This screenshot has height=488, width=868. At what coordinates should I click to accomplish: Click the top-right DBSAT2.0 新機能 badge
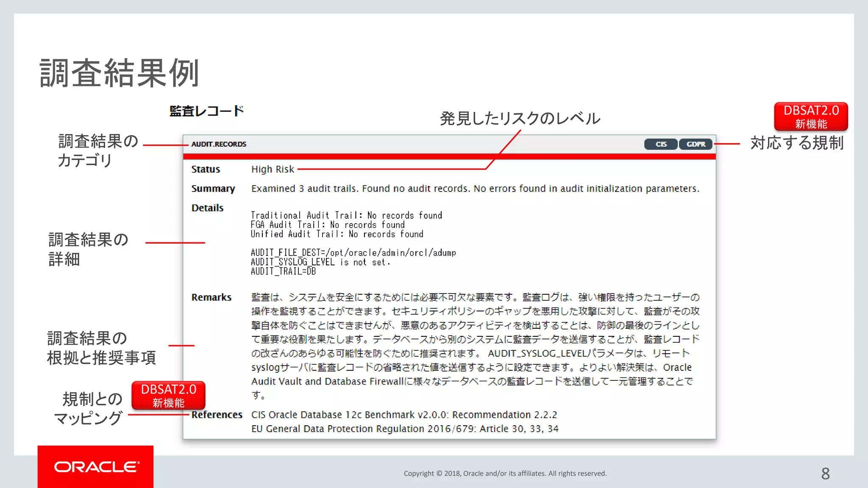[x=811, y=116]
